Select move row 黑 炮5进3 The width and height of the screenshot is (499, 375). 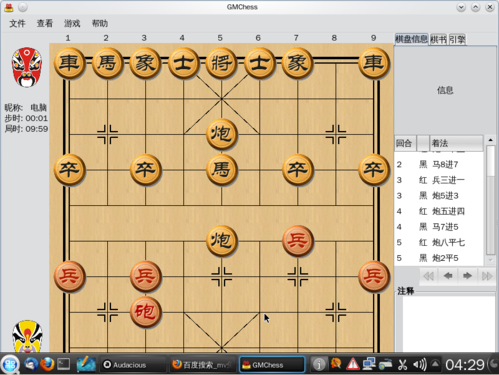pos(439,196)
